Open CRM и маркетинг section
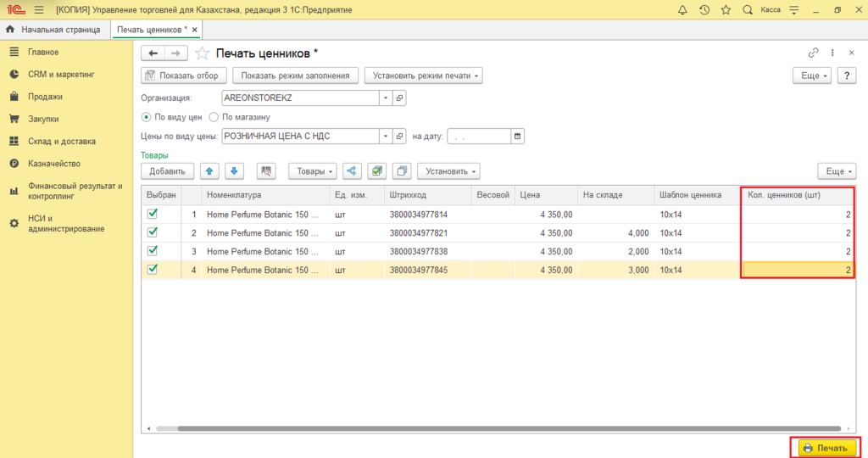Viewport: 868px width, 458px height. point(61,74)
